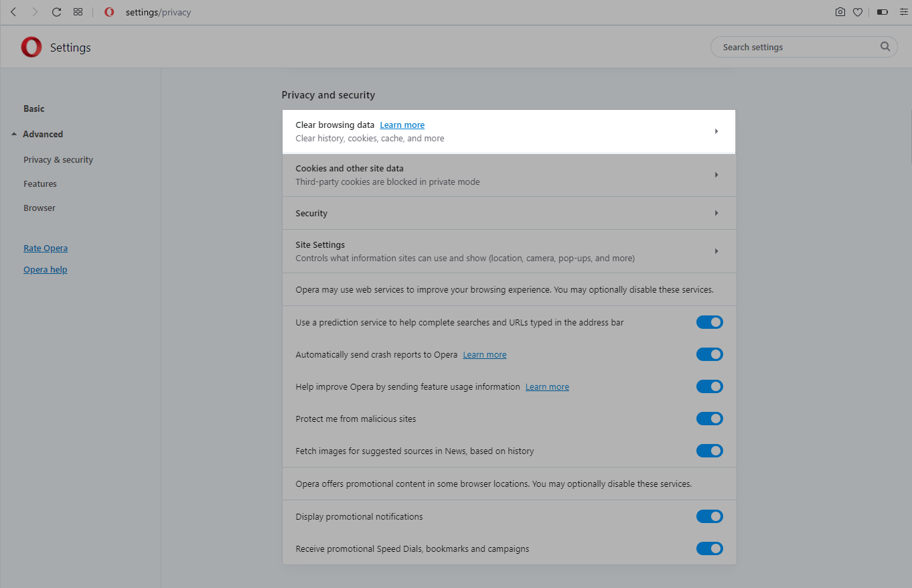Disable the address bar prediction service toggle
This screenshot has height=588, width=912.
pyautogui.click(x=709, y=322)
